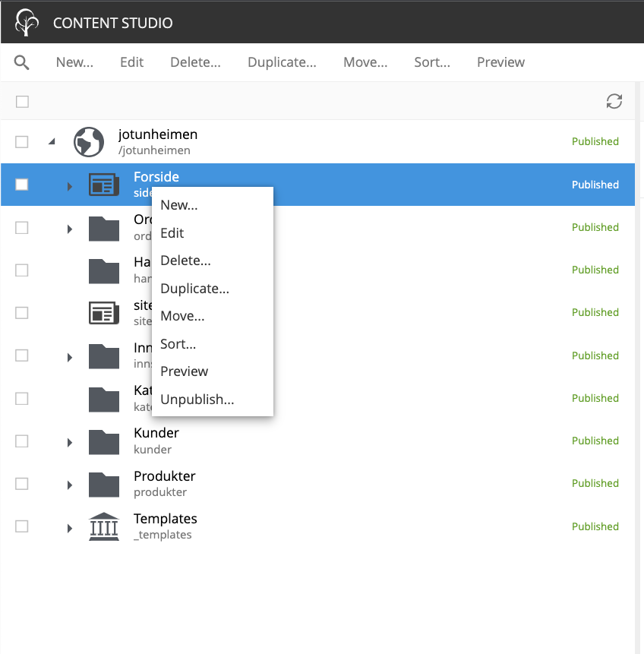Choose Unpublish... from the context menu
The width and height of the screenshot is (644, 654).
coord(197,400)
